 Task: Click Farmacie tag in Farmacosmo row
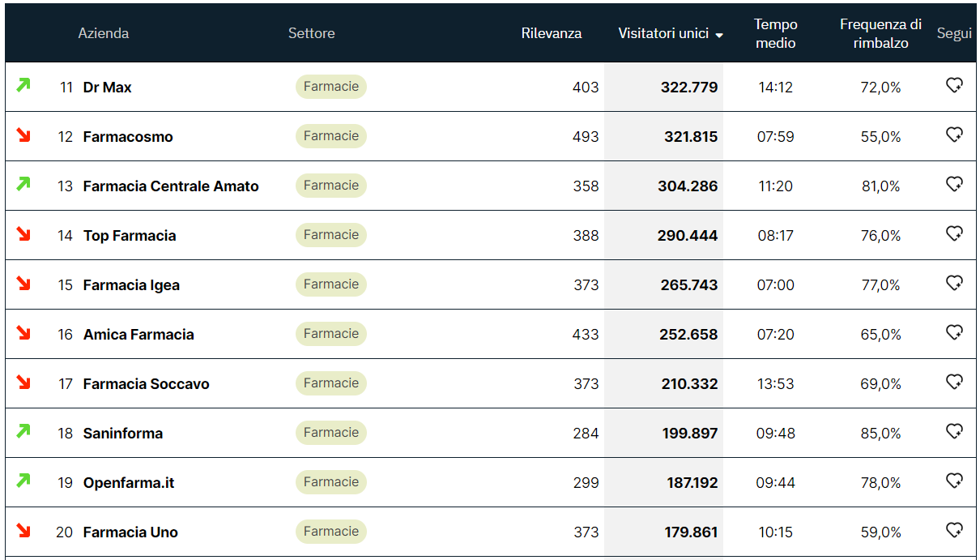point(331,136)
